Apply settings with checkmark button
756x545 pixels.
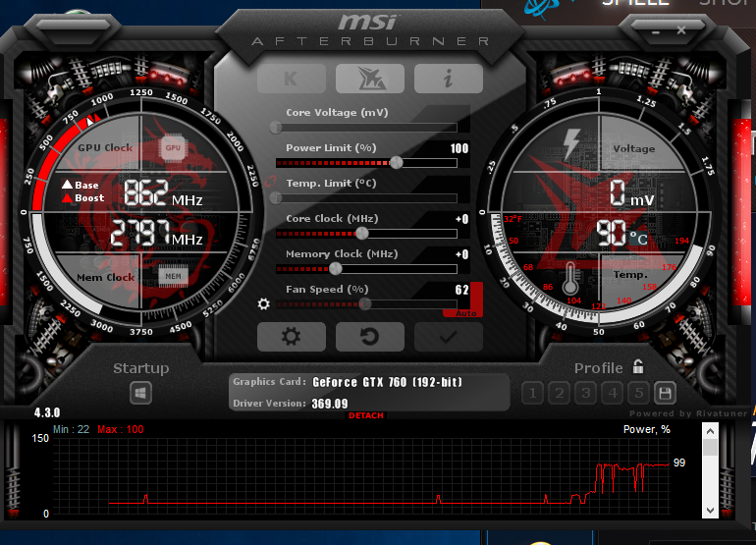449,337
